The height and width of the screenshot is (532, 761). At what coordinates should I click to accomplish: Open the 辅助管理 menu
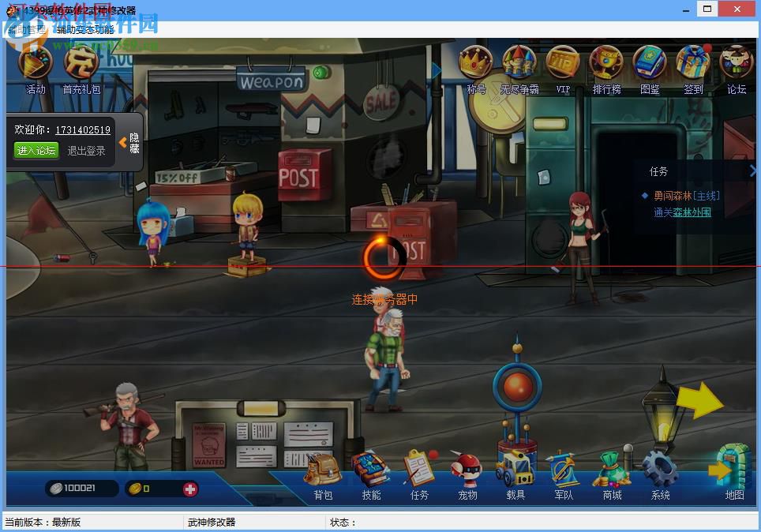[x=27, y=30]
